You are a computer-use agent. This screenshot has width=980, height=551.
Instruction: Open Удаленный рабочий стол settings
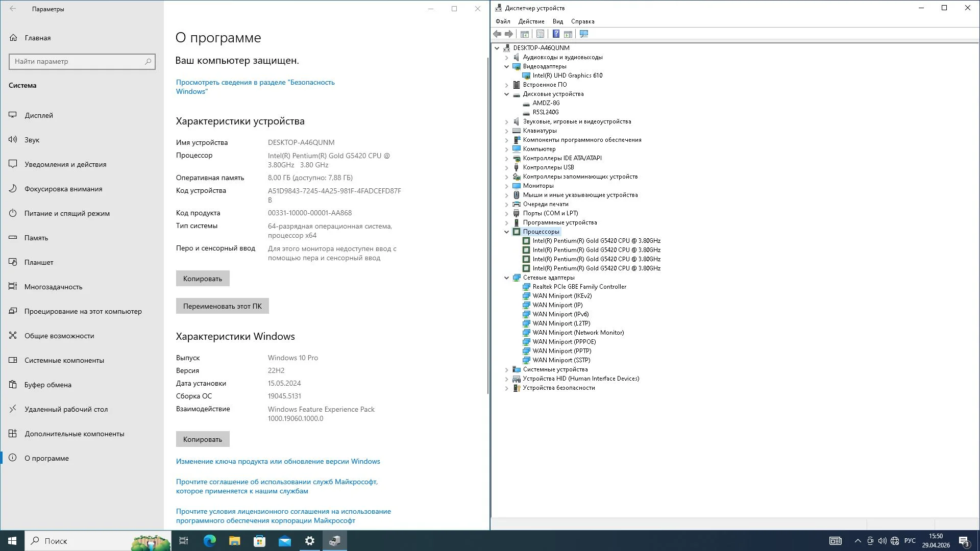[x=82, y=409]
